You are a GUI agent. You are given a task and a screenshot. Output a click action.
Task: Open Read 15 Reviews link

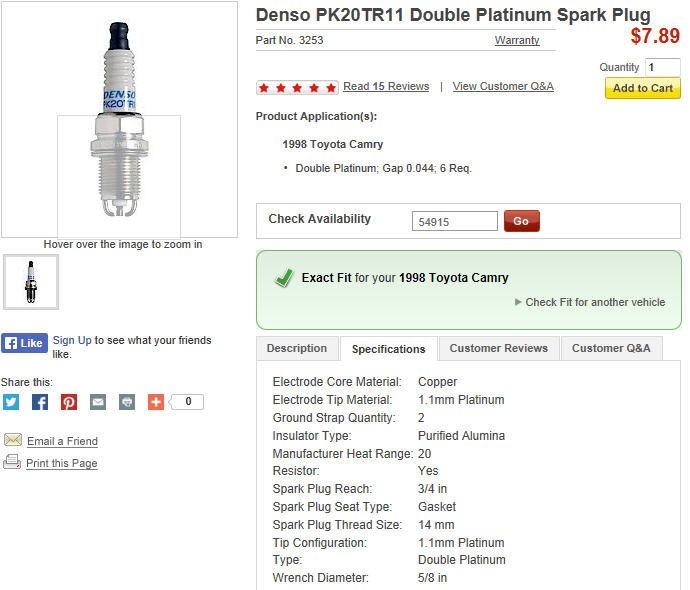tap(386, 87)
